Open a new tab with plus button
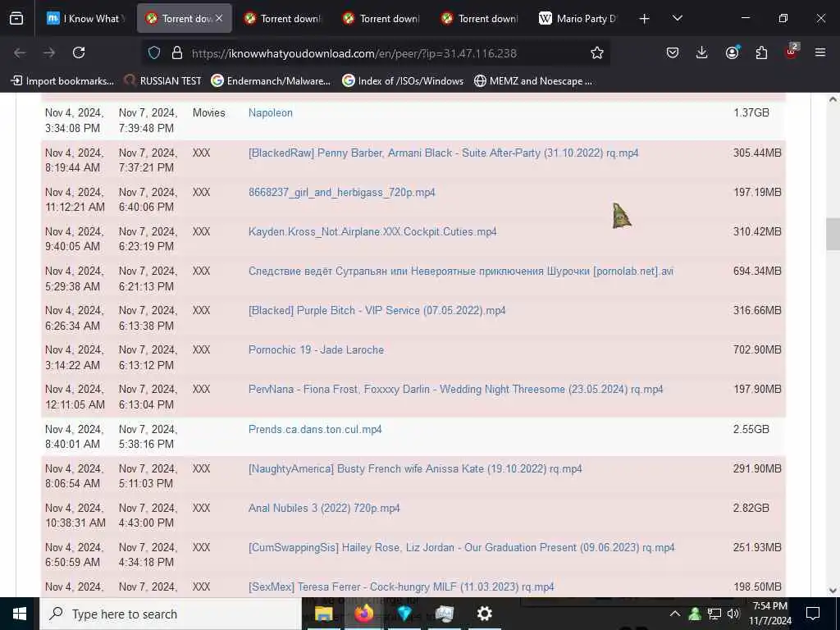This screenshot has width=840, height=630. point(645,19)
